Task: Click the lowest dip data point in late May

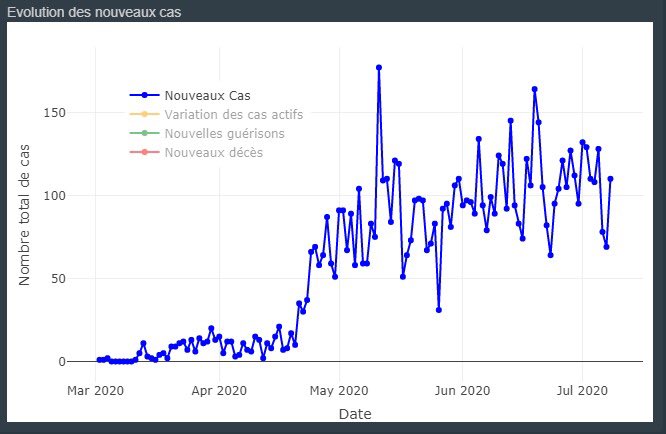Action: click(439, 310)
